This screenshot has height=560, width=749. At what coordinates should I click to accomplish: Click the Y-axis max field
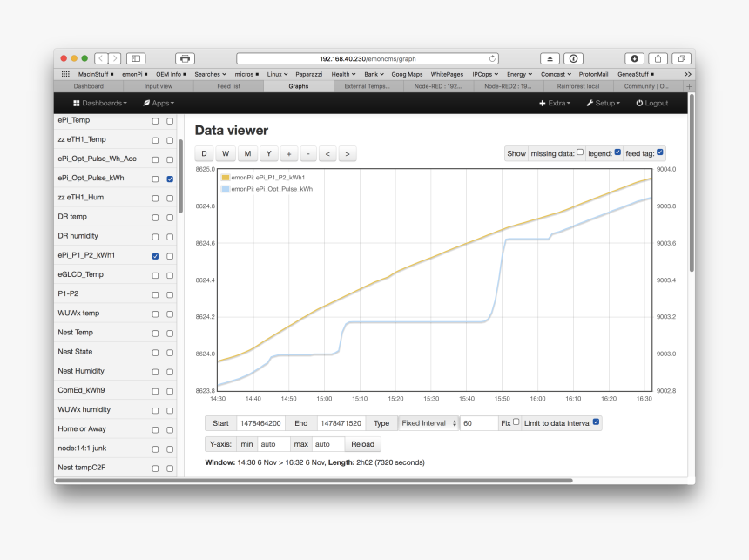[x=328, y=444]
